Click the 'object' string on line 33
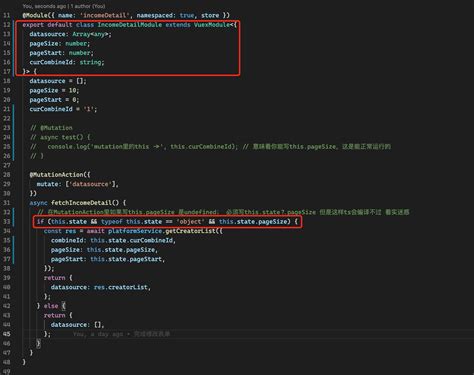This screenshot has width=474, height=375. 190,222
